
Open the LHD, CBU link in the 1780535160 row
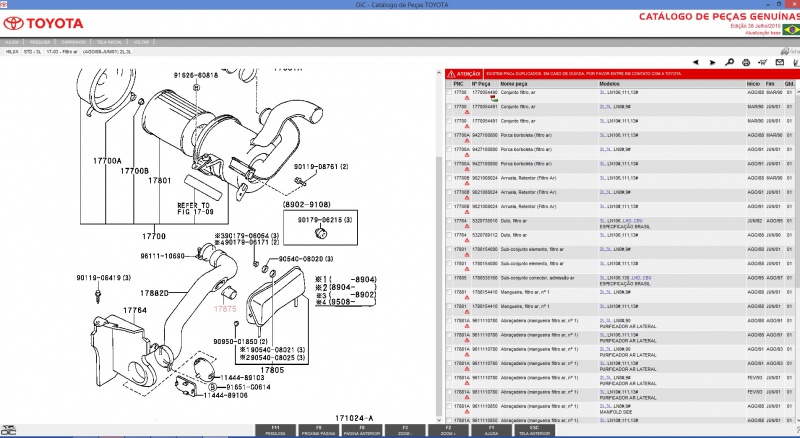[x=641, y=279]
